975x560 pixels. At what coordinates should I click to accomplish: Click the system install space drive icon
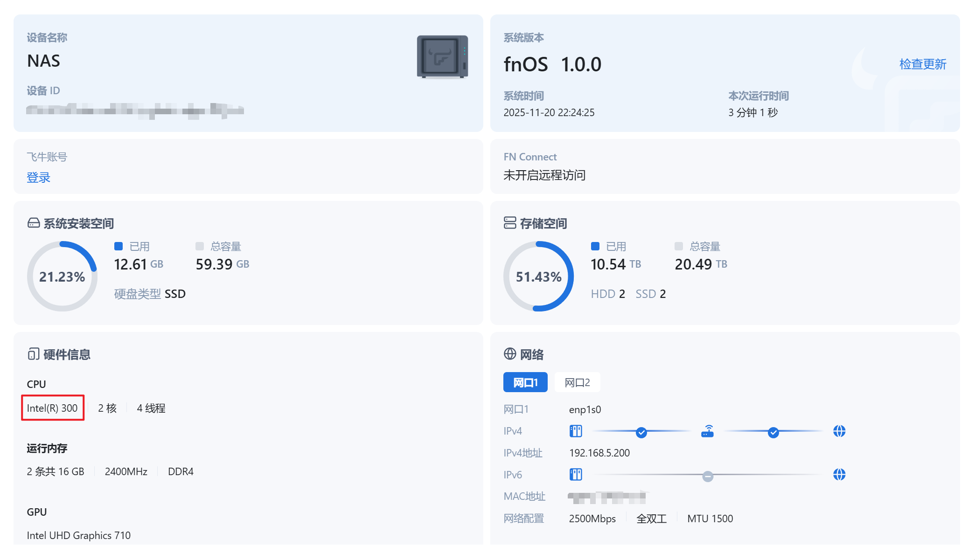34,223
